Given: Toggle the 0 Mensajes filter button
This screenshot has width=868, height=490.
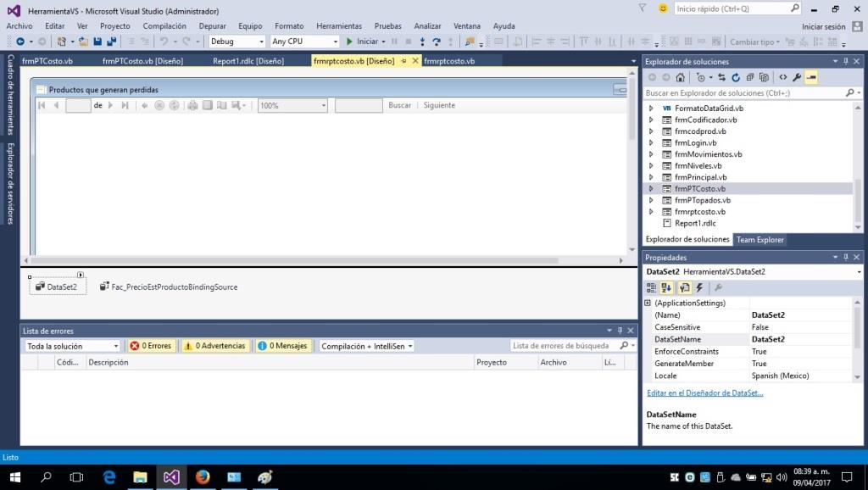Looking at the screenshot, I should click(x=283, y=346).
